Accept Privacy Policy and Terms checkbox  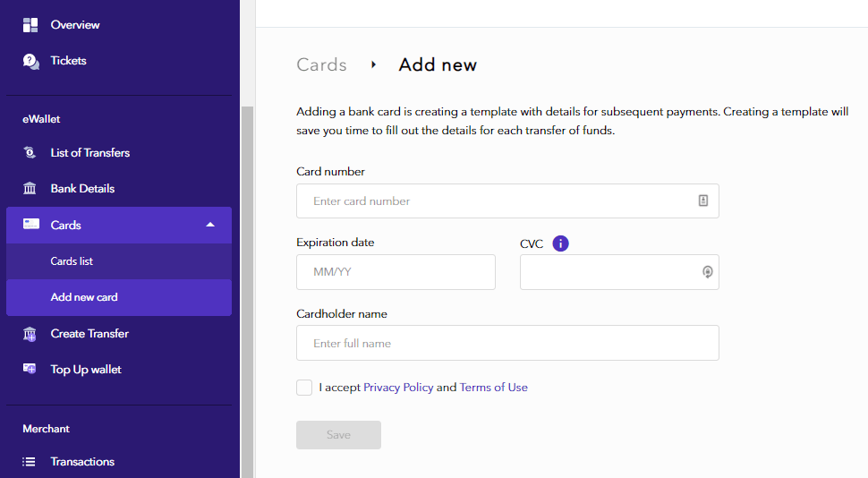click(304, 388)
